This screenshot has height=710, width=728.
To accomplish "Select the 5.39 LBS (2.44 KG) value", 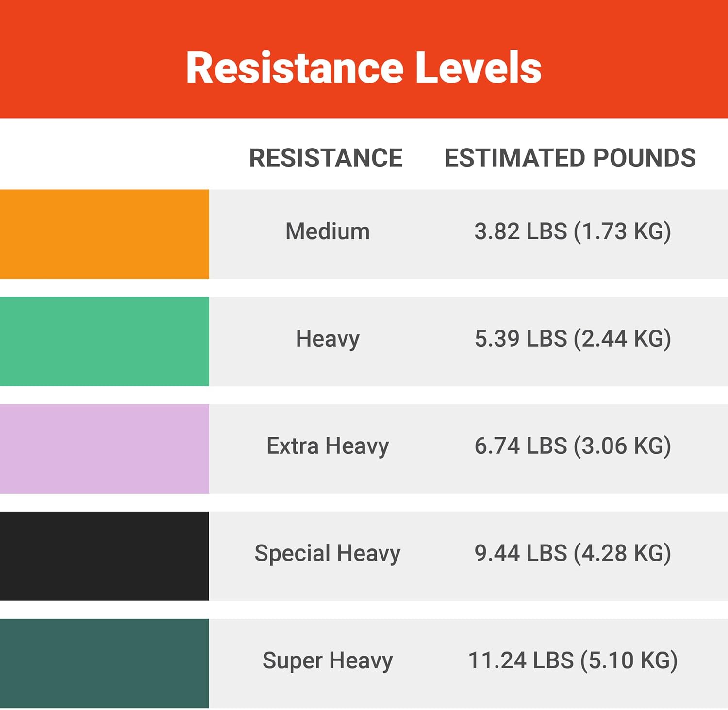I will click(x=573, y=339).
